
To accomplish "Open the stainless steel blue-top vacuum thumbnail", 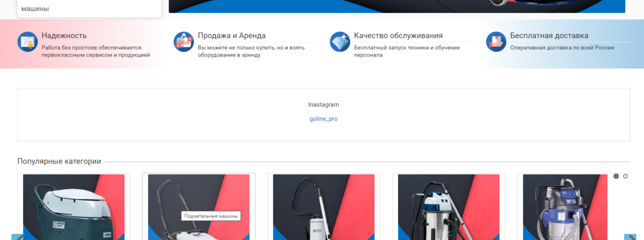I will pyautogui.click(x=448, y=207).
